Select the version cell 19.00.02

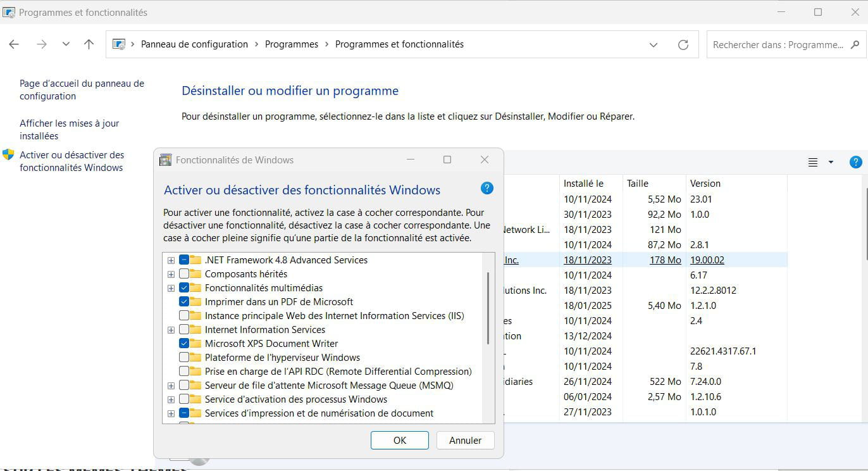coord(707,260)
